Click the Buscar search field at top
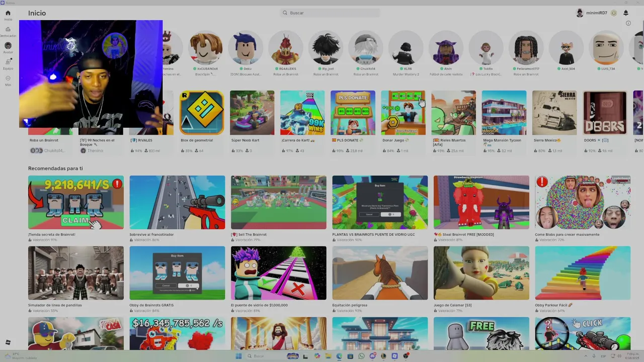 [x=331, y=13]
